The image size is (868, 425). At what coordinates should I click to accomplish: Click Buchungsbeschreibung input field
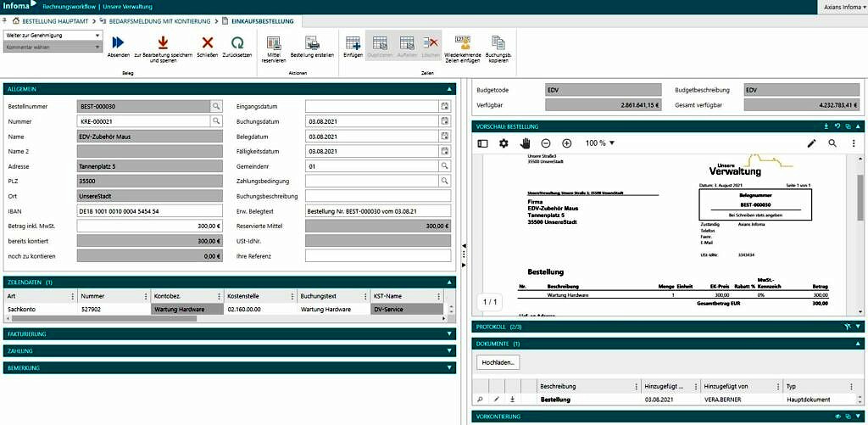(378, 196)
